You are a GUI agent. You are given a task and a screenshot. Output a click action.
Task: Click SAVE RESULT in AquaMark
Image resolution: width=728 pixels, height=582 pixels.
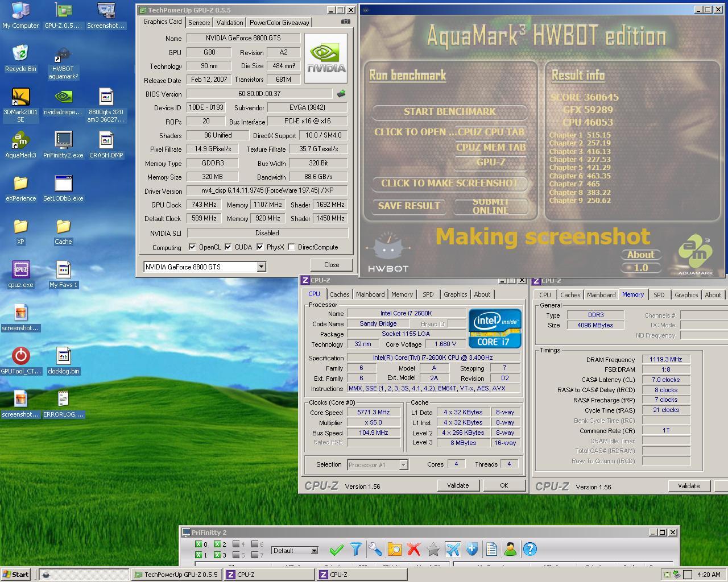click(409, 206)
